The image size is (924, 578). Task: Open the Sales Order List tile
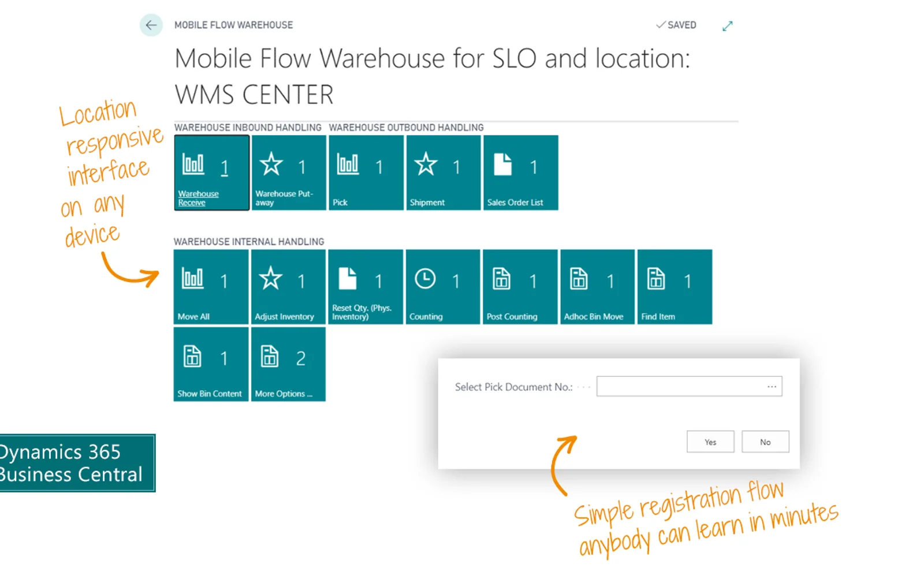[x=521, y=173]
